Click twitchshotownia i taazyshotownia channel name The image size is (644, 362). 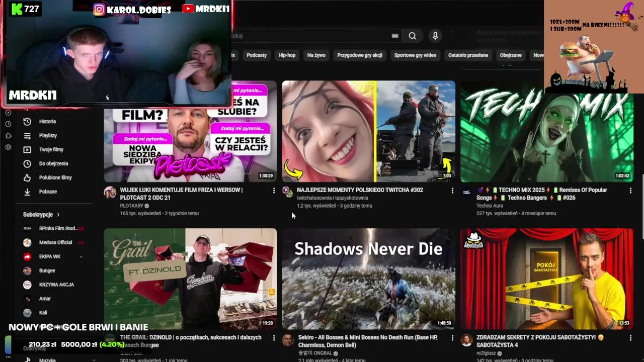(x=333, y=198)
